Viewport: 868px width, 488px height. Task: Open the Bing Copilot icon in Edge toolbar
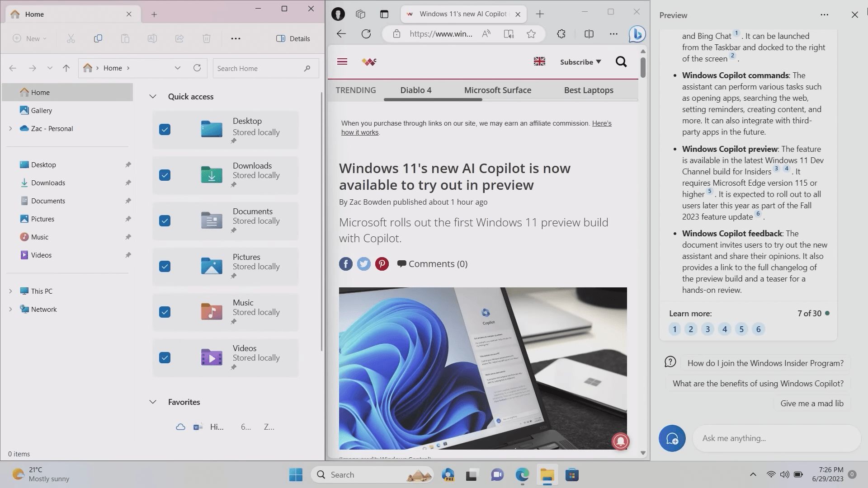click(637, 33)
